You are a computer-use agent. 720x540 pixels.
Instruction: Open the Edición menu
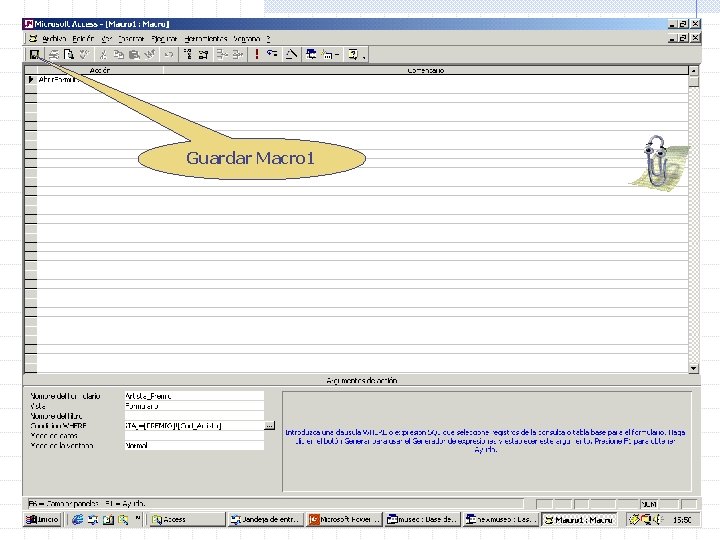(x=83, y=39)
